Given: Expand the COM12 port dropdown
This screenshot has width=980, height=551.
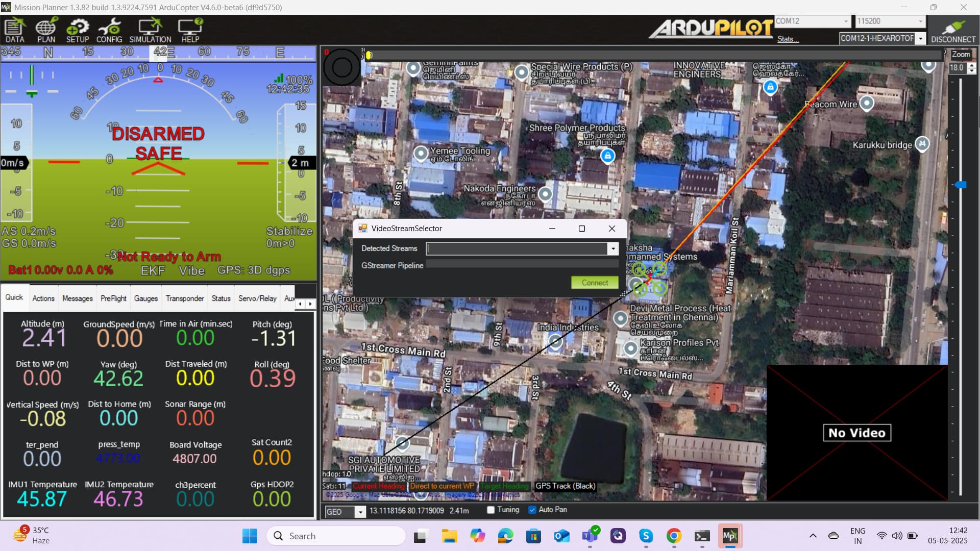Looking at the screenshot, I should [x=846, y=21].
